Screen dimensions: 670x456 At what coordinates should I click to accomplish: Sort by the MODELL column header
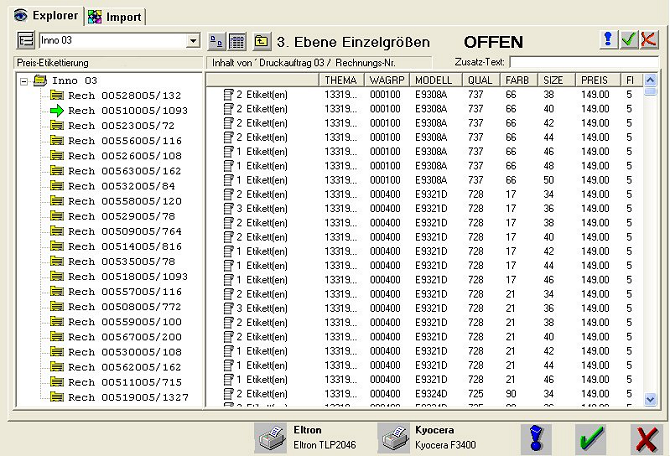(x=436, y=80)
